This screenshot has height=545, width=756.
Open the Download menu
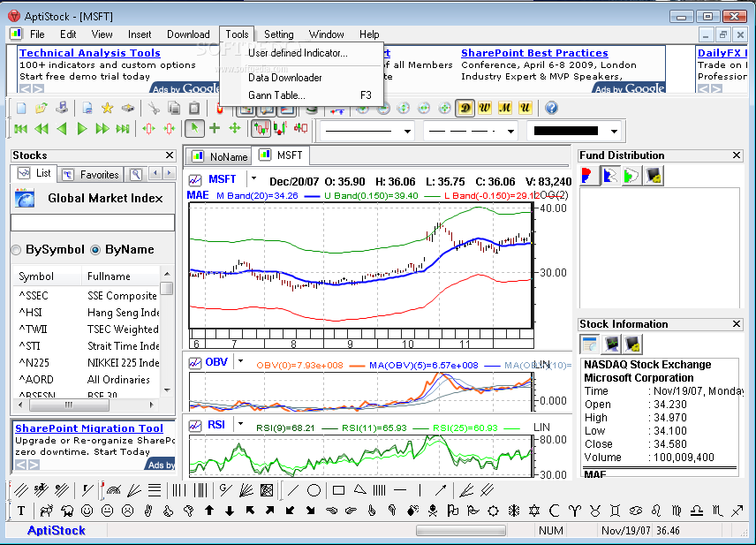pyautogui.click(x=188, y=34)
